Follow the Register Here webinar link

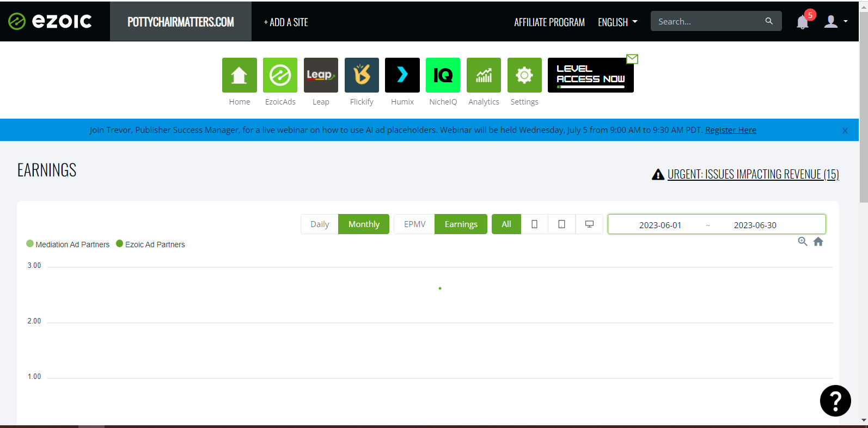pos(731,130)
